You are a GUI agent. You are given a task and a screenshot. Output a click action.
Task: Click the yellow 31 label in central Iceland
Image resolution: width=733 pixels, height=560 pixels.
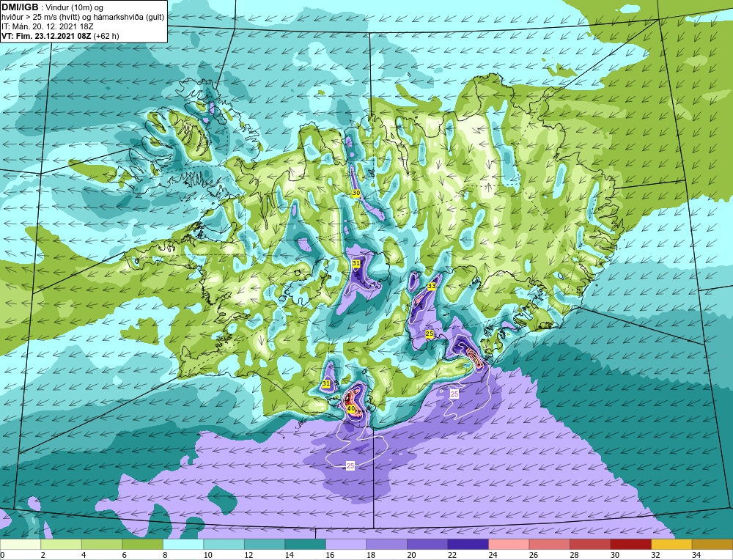[x=356, y=263]
